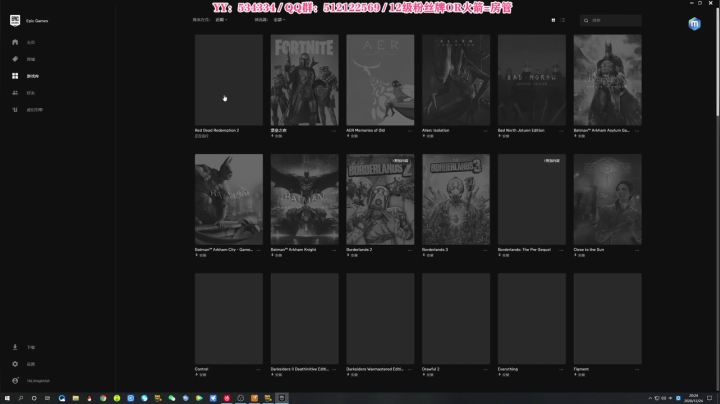Open the Friends icon in sidebar
This screenshot has height=404, width=720.
tap(15, 93)
